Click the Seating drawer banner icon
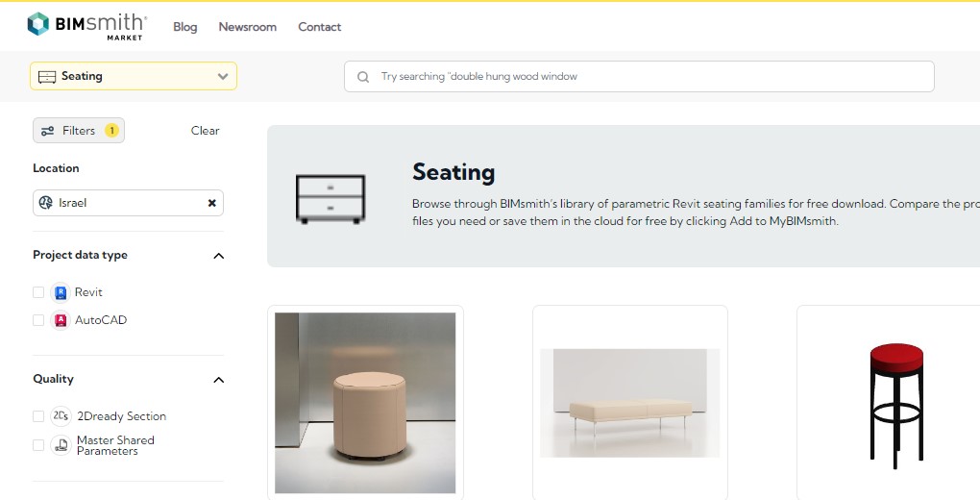980x500 pixels. tap(330, 200)
